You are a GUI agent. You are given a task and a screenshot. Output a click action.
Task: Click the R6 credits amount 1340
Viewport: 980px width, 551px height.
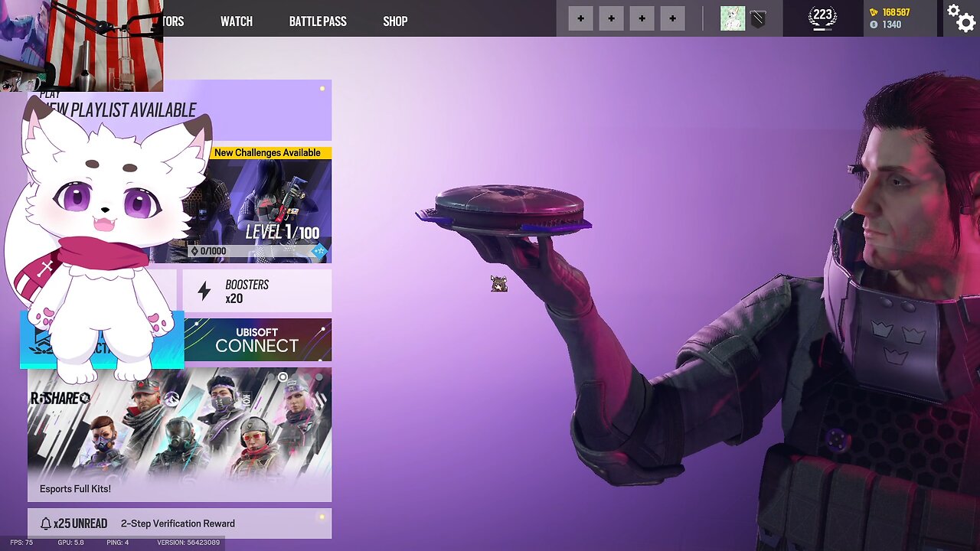coord(891,25)
